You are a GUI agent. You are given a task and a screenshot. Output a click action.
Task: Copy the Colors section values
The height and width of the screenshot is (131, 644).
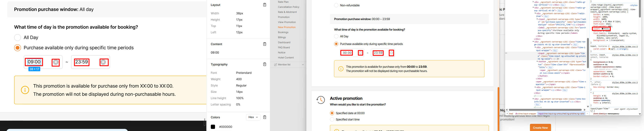click(x=264, y=117)
